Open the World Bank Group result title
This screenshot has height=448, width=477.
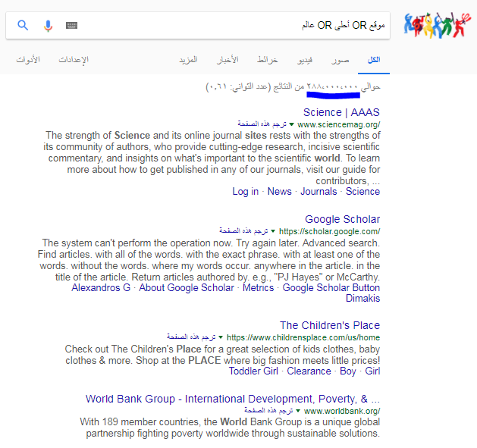pos(233,399)
